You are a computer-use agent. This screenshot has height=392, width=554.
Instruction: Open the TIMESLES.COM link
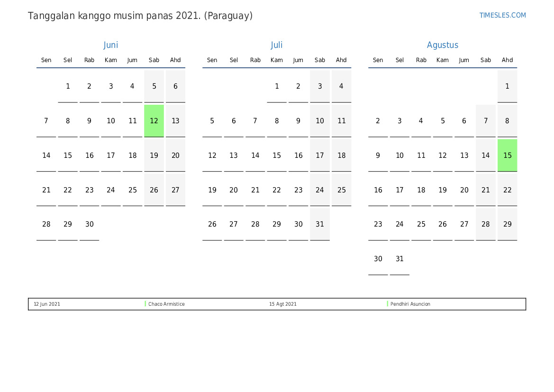(502, 15)
